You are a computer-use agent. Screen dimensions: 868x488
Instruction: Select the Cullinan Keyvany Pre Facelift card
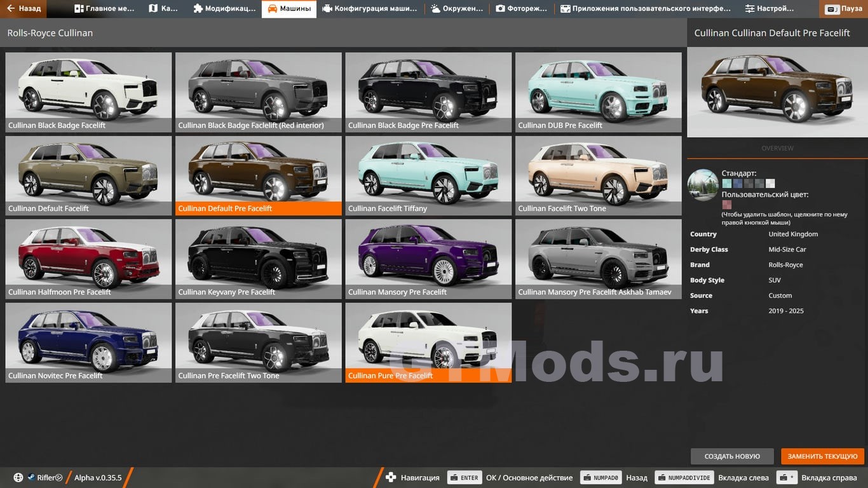click(259, 259)
